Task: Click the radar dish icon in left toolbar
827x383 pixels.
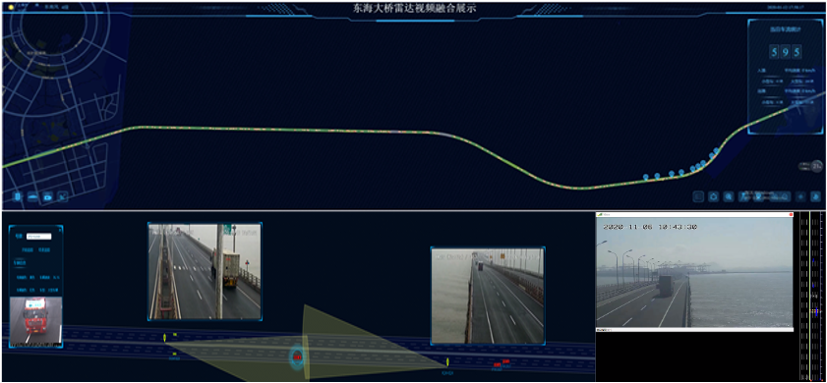Action: (x=63, y=197)
